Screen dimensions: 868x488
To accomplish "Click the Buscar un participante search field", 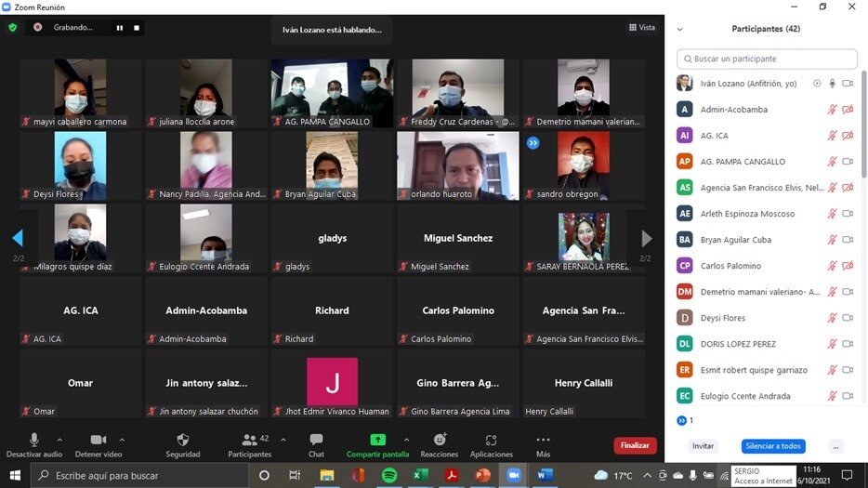I will 767,59.
